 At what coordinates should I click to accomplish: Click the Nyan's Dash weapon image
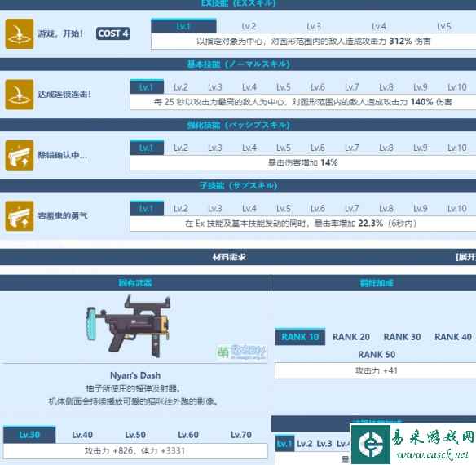click(x=128, y=326)
